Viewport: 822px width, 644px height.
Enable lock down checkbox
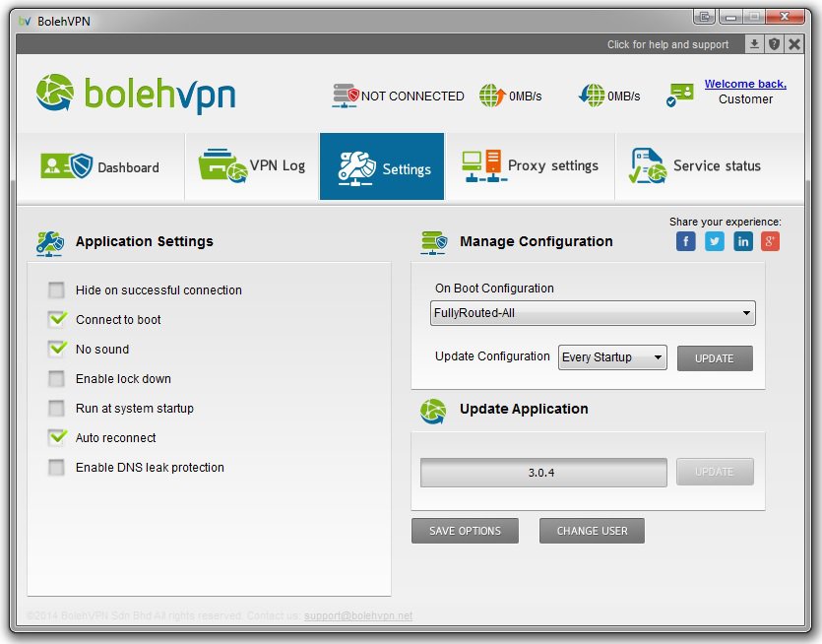tap(56, 379)
